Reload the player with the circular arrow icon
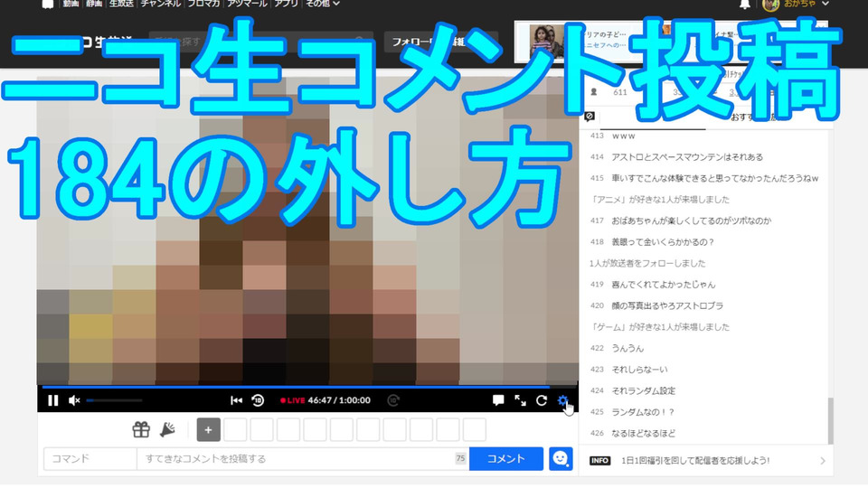This screenshot has width=868, height=488. [x=542, y=400]
